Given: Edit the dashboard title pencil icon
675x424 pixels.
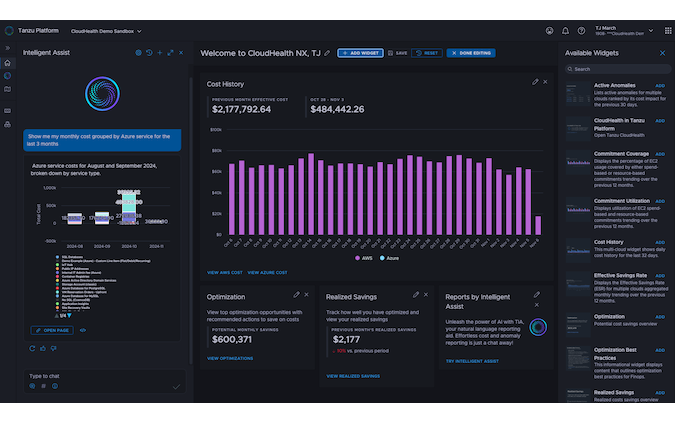Looking at the screenshot, I should pyautogui.click(x=327, y=53).
